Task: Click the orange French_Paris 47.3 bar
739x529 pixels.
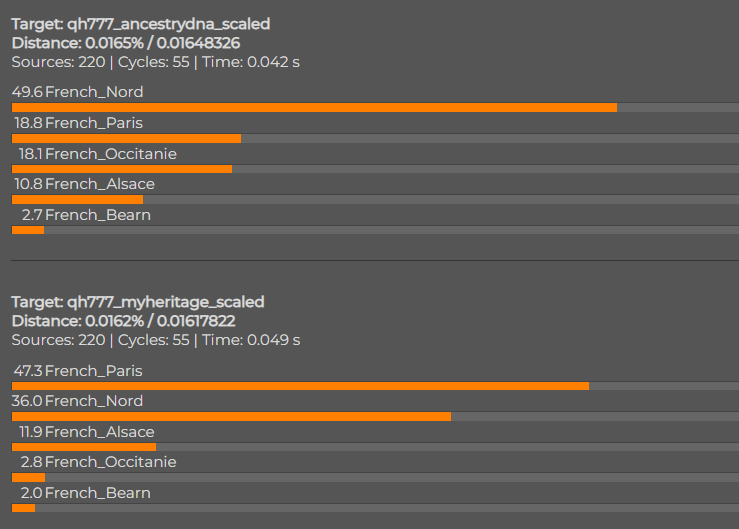Action: tap(300, 386)
